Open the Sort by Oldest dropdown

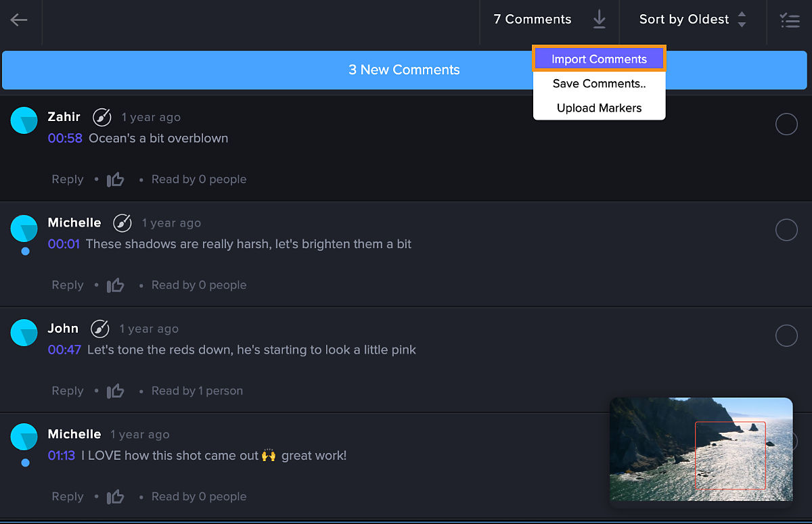pos(684,19)
